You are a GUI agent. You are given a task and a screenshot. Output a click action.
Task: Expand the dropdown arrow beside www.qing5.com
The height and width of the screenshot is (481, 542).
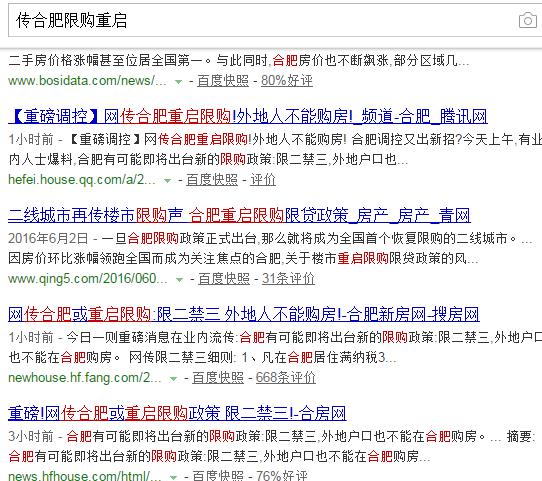[179, 280]
